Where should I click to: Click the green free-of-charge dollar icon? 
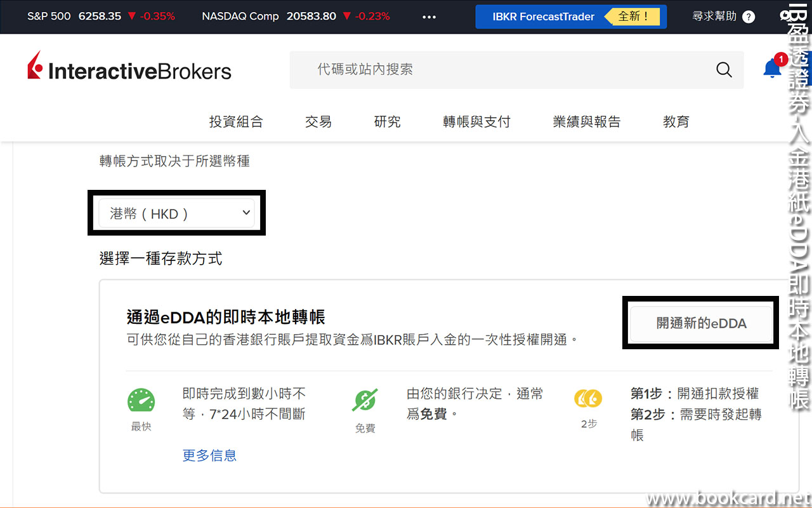coord(365,401)
